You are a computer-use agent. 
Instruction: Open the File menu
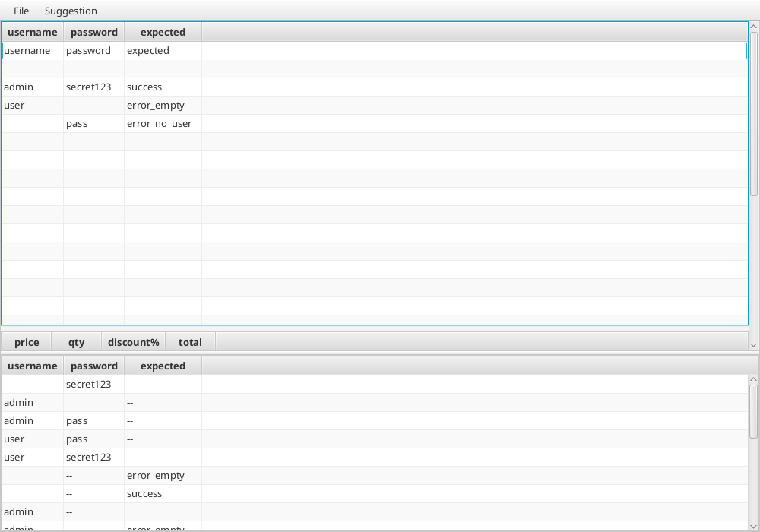[x=20, y=11]
